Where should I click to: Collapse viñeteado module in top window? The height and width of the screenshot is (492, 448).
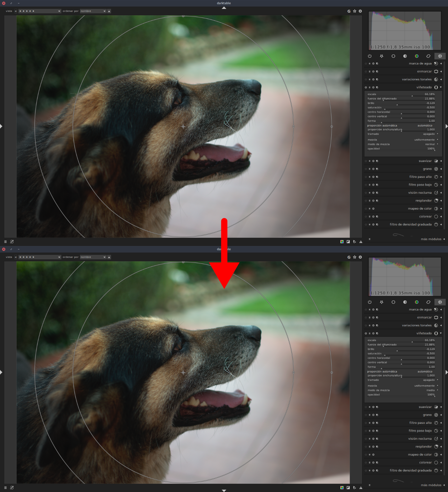coord(441,87)
